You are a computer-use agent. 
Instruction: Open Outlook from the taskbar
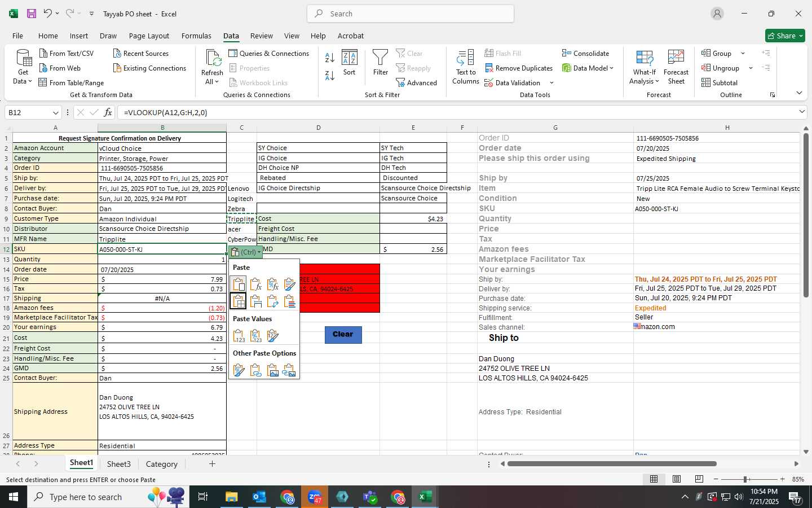[x=259, y=497]
